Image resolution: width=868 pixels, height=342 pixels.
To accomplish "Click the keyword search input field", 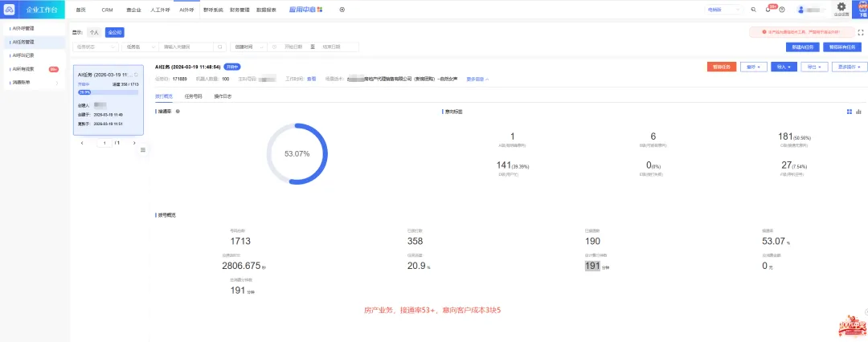I will [187, 47].
